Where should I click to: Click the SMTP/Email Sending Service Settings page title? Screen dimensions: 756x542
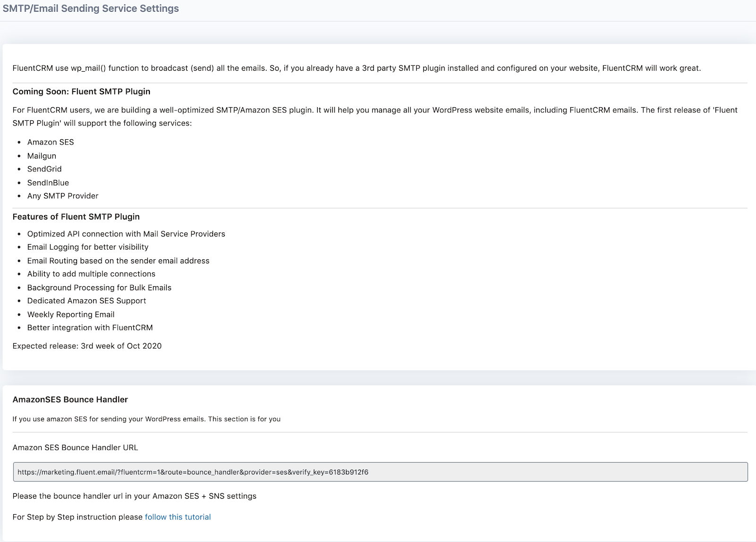pos(91,8)
